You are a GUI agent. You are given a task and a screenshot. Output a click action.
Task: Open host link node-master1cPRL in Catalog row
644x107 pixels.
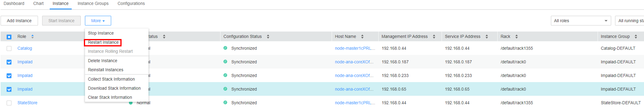click(x=355, y=48)
